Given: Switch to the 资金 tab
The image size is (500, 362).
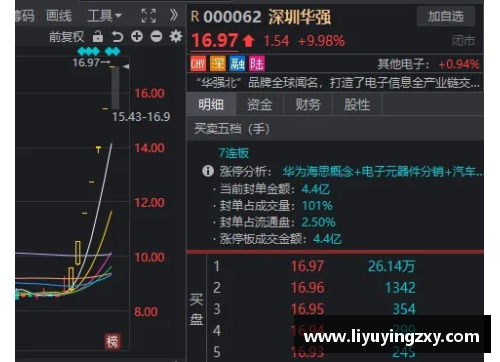Looking at the screenshot, I should pos(260,104).
